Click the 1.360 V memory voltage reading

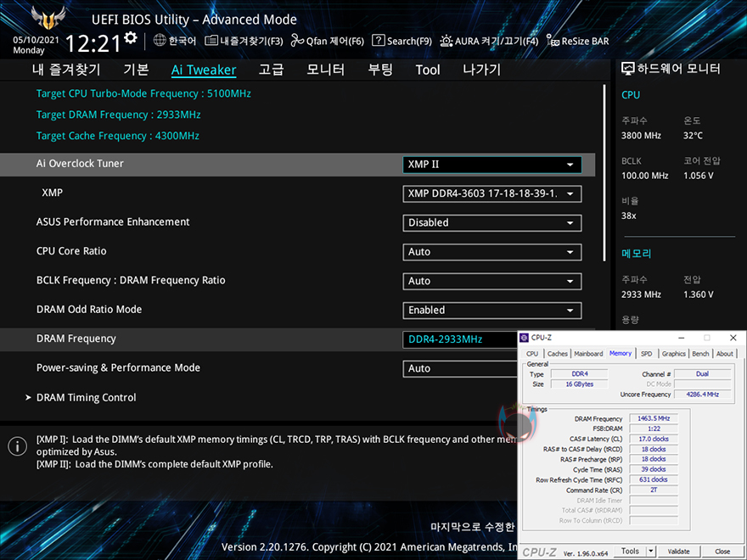699,294
